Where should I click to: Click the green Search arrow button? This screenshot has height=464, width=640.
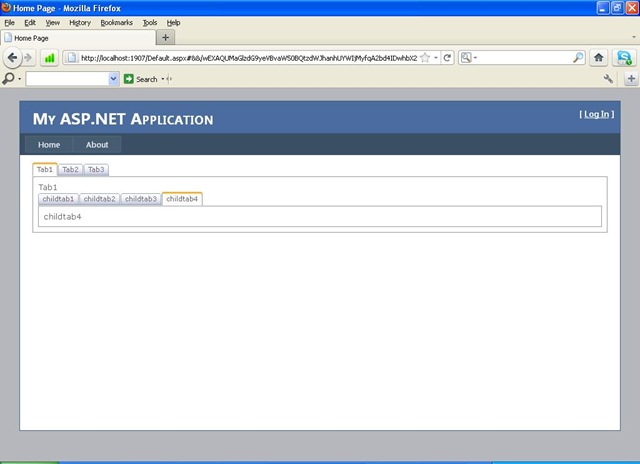click(x=129, y=79)
